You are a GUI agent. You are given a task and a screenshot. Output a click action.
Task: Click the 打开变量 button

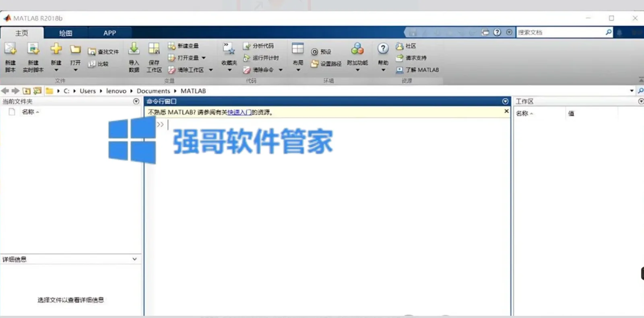click(x=183, y=58)
